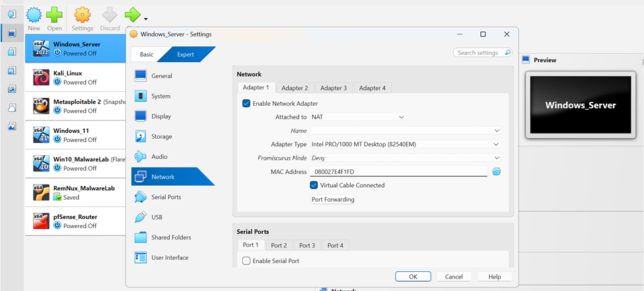Toggle Enable Network Adapter checkbox
The width and height of the screenshot is (644, 291).
pos(246,104)
